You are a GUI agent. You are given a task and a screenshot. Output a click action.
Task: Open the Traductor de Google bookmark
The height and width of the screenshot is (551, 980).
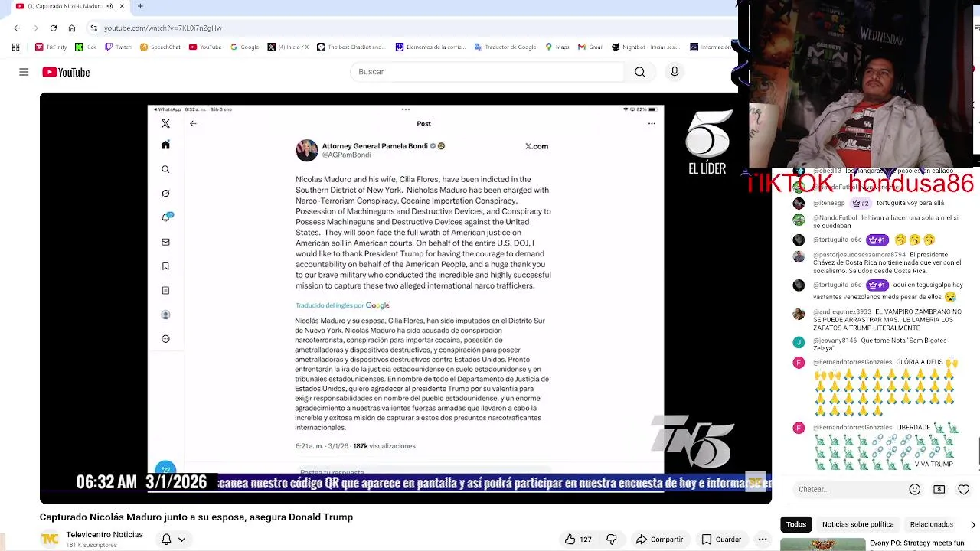[505, 47]
